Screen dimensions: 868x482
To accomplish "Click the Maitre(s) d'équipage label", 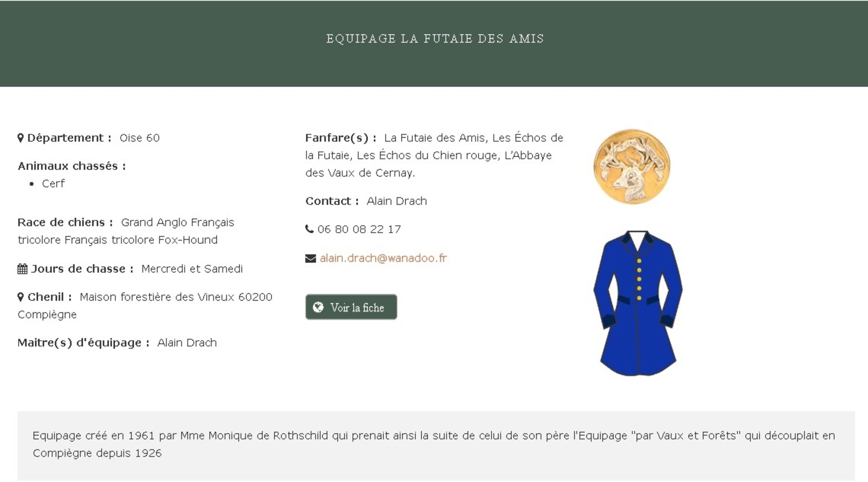I will click(x=83, y=343).
